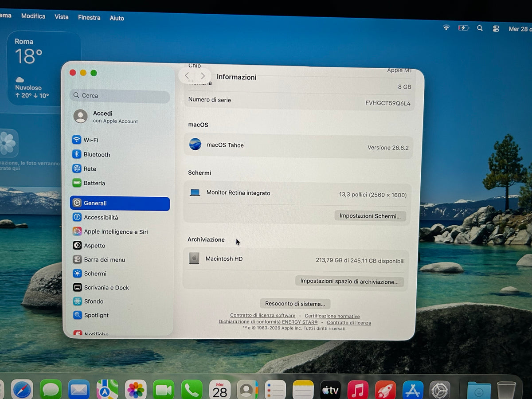Open Notes from the Dock
Viewport: 532px width, 399px height.
303,390
